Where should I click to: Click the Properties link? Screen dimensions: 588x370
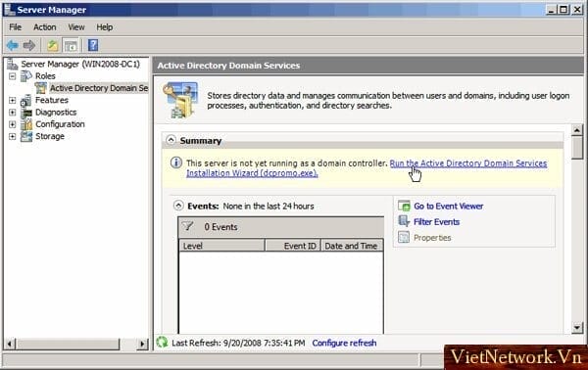(432, 238)
